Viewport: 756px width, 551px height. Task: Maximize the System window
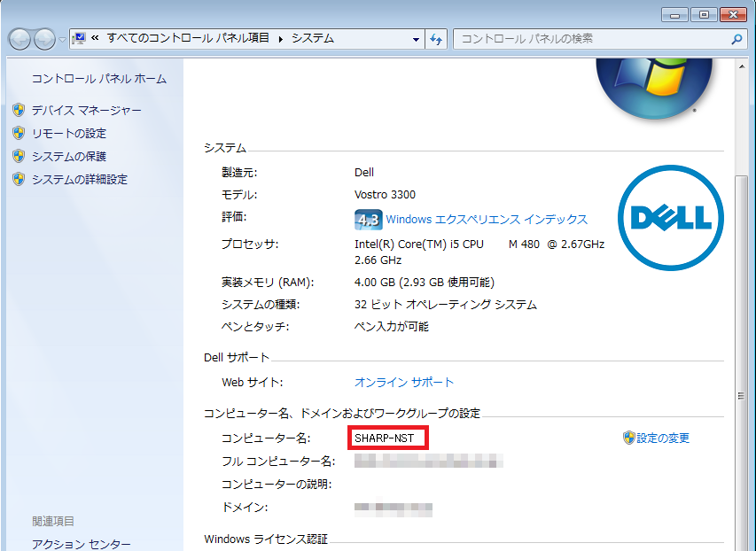pos(704,15)
